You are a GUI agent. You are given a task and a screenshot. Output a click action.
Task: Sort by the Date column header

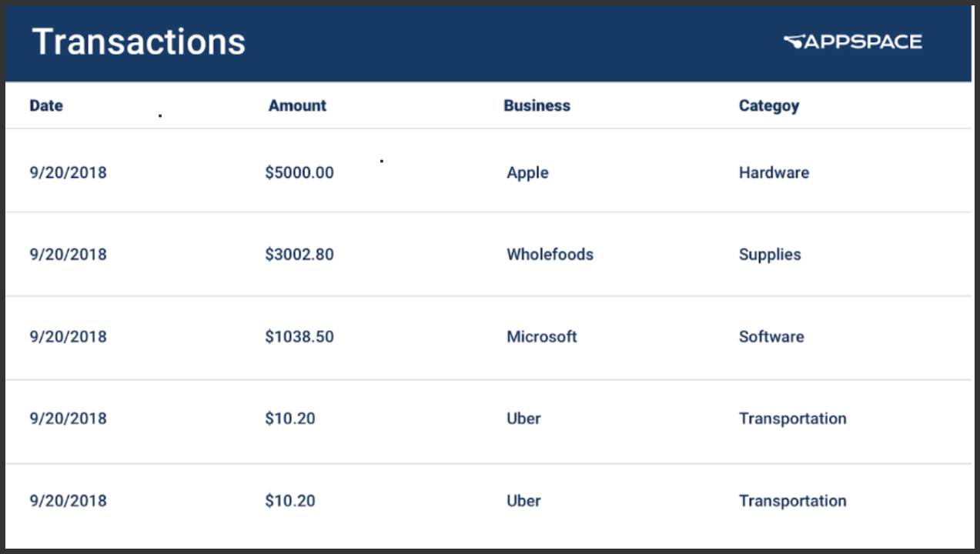pos(46,105)
